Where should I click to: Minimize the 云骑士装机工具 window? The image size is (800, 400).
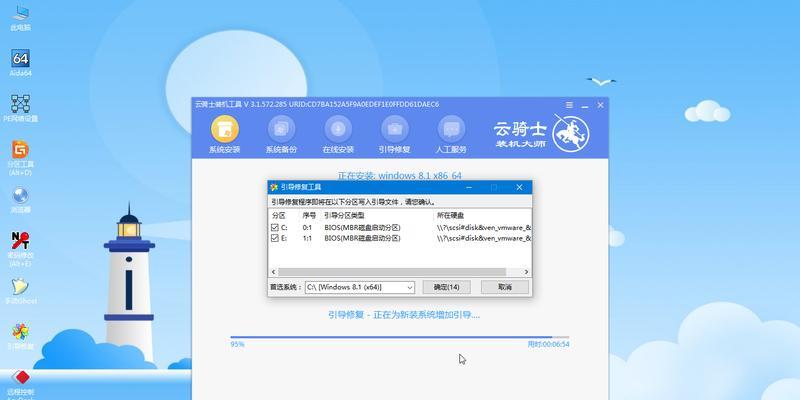point(585,105)
